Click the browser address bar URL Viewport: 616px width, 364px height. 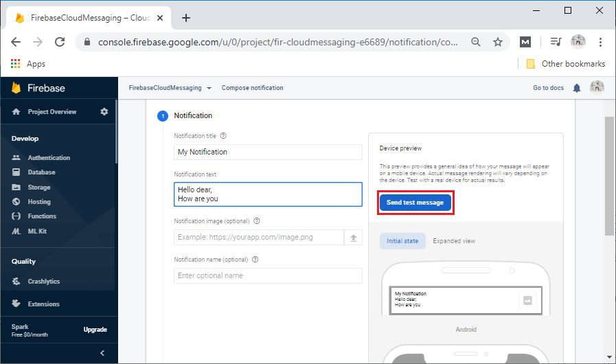[277, 42]
